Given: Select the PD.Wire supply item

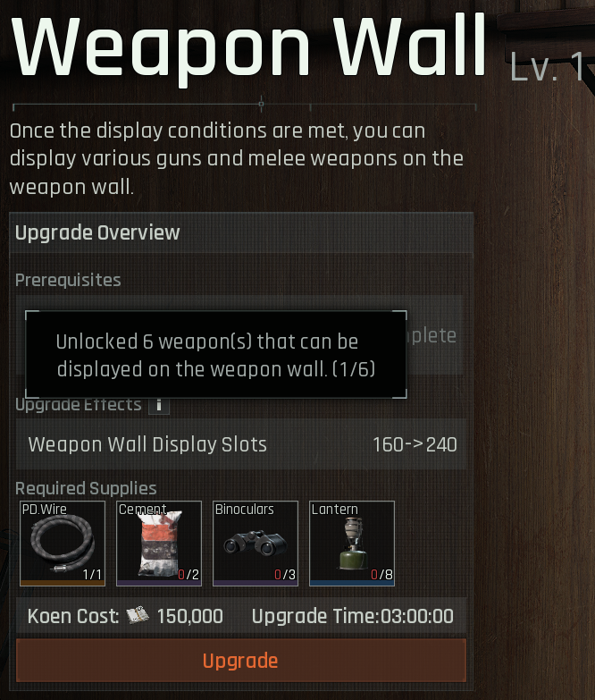Looking at the screenshot, I should click(63, 543).
